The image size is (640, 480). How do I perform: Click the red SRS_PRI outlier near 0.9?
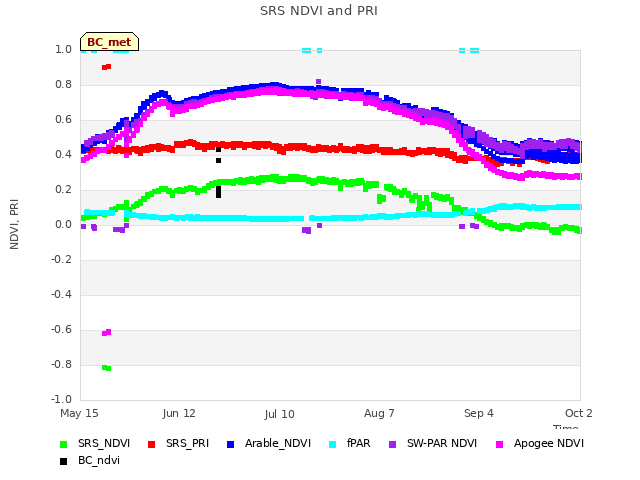click(107, 67)
